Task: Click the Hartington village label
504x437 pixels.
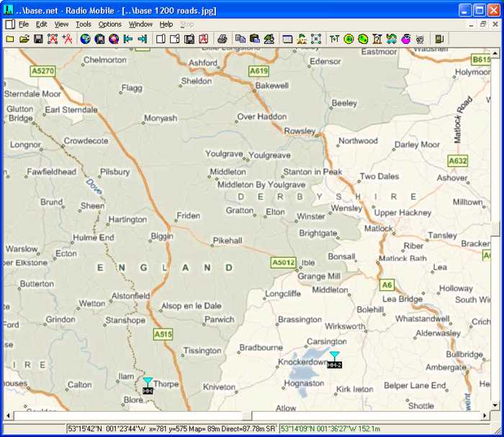Action: (127, 220)
